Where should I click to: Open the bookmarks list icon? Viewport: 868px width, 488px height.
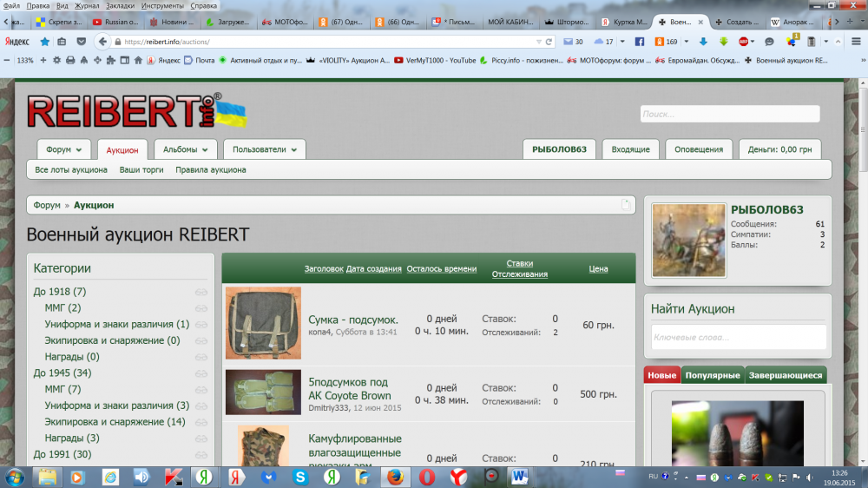pos(62,42)
